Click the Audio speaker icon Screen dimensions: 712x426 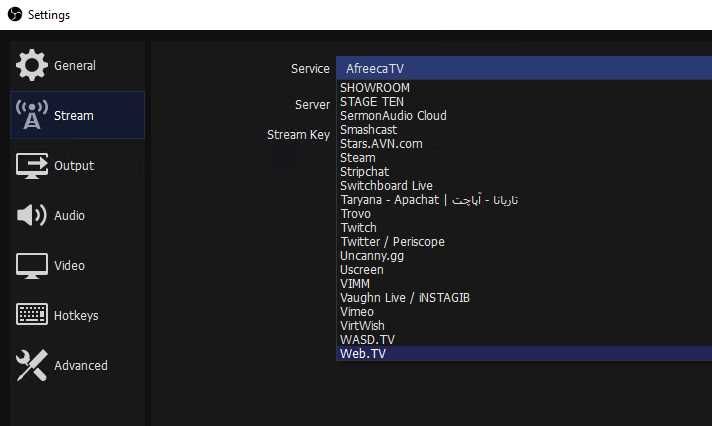pos(32,216)
